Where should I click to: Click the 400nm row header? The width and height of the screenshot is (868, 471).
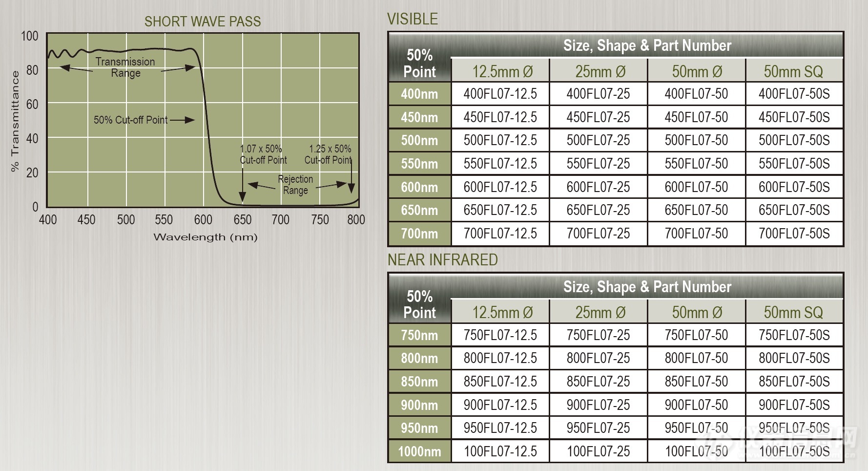point(419,94)
